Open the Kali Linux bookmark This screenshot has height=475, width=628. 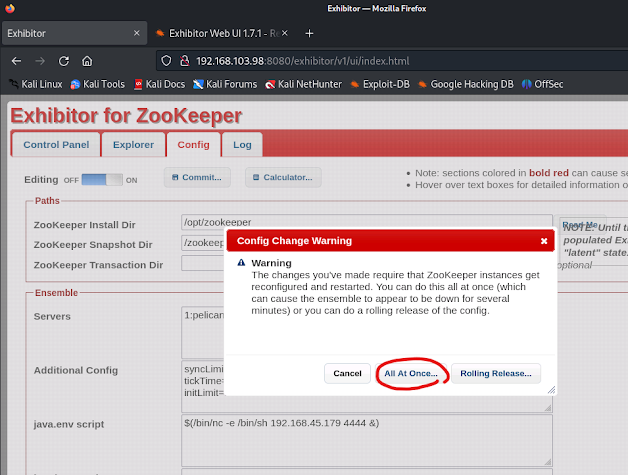(36, 84)
